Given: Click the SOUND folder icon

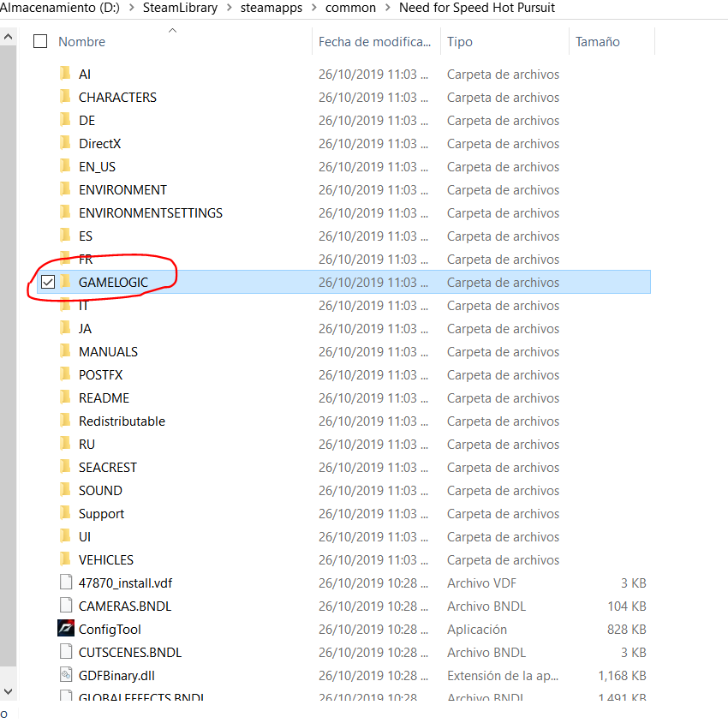Looking at the screenshot, I should [65, 489].
